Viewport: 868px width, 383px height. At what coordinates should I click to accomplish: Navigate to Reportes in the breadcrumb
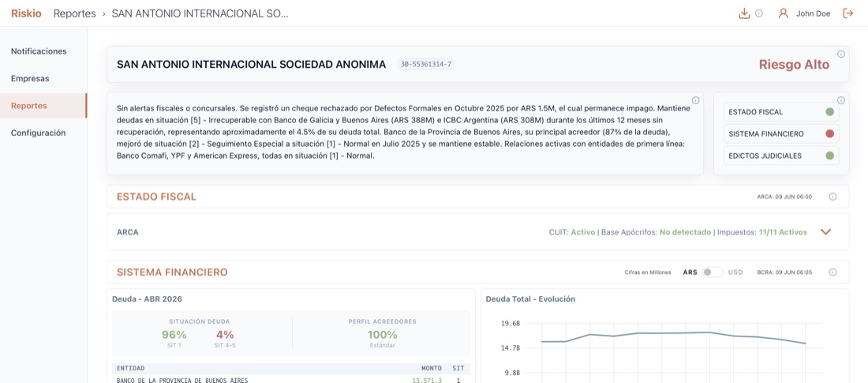tap(74, 13)
